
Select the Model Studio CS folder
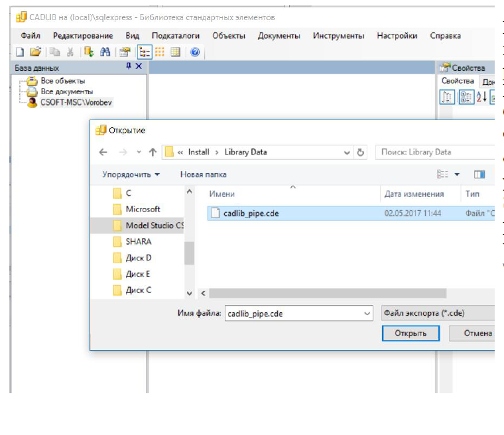138,225
